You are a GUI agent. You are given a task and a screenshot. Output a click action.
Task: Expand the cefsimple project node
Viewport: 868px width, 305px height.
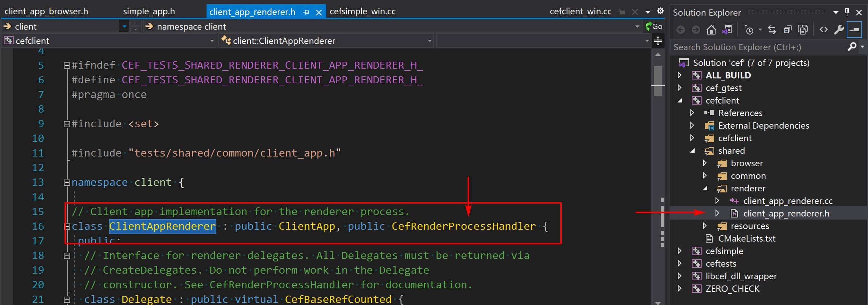(x=679, y=251)
